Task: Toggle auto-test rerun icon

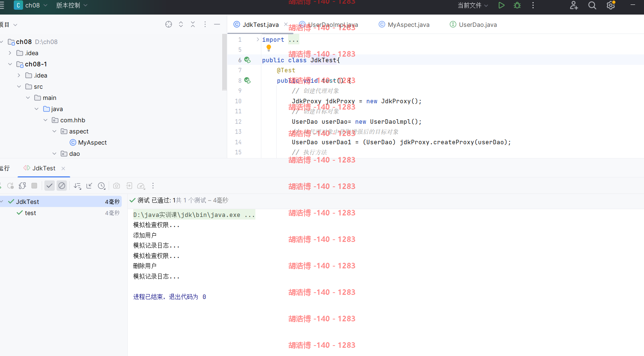Action: pyautogui.click(x=22, y=186)
